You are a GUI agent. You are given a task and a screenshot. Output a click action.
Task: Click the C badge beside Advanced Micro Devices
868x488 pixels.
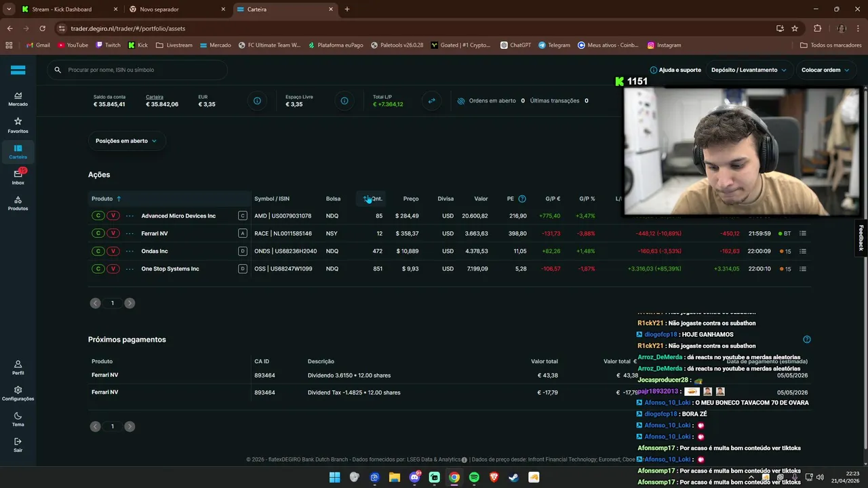[243, 216]
